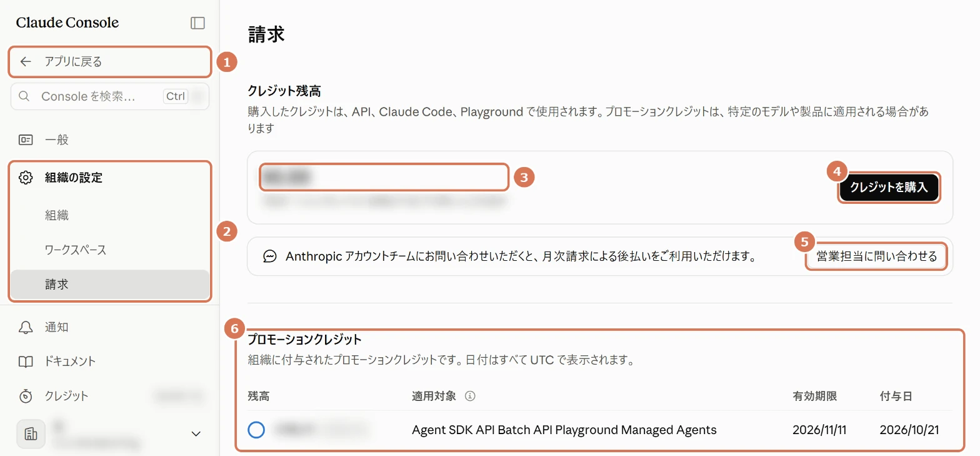Screen dimensions: 980x456
Task: Click the chat bubble icon beside Anthropic message
Action: pos(270,256)
